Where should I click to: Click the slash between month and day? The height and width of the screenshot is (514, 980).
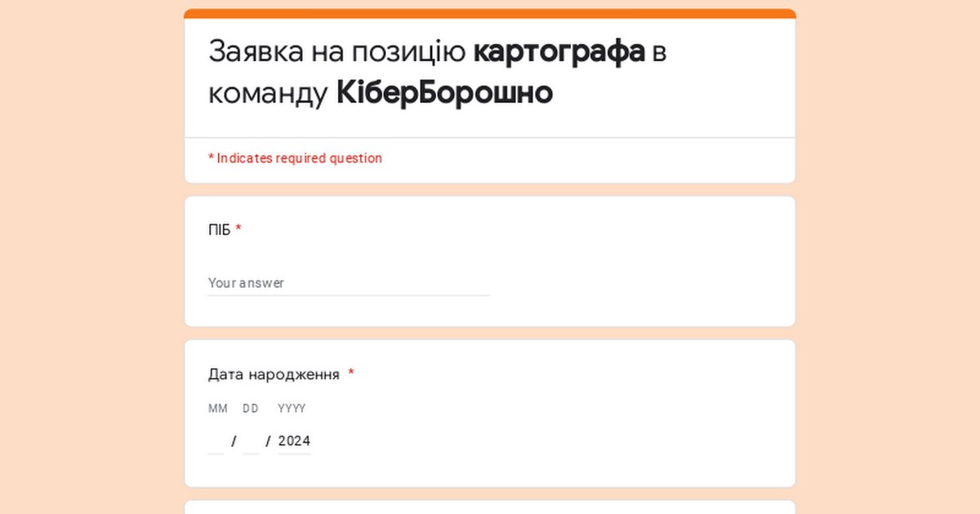[234, 441]
